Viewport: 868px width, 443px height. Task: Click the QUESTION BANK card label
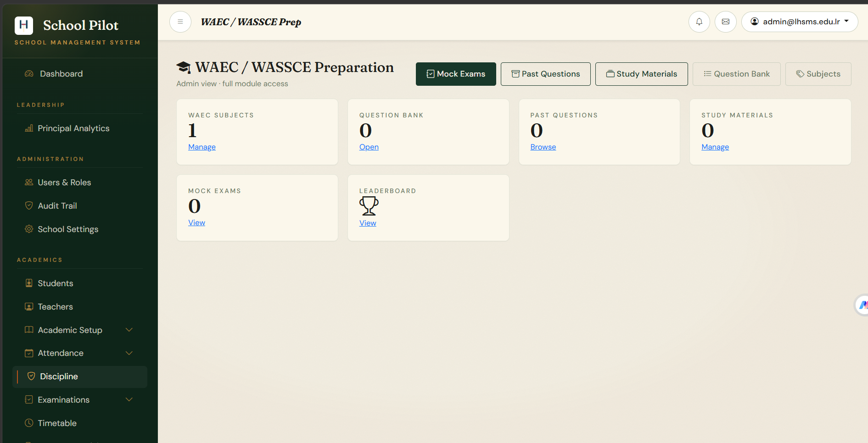(x=391, y=115)
